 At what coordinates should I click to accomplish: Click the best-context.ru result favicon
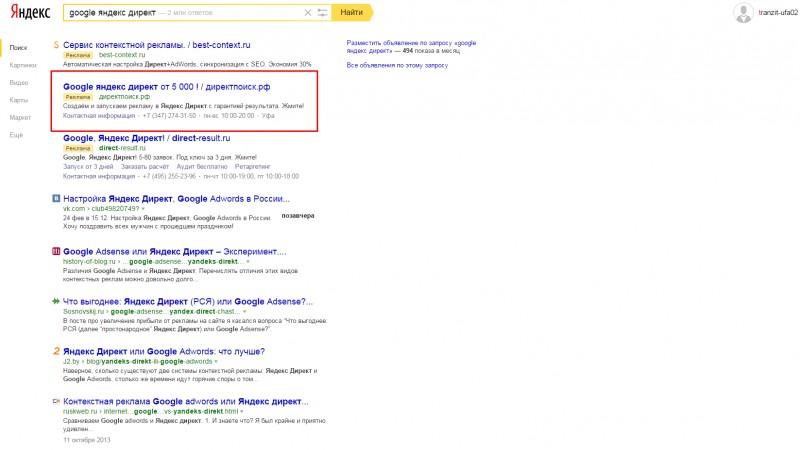pos(56,45)
